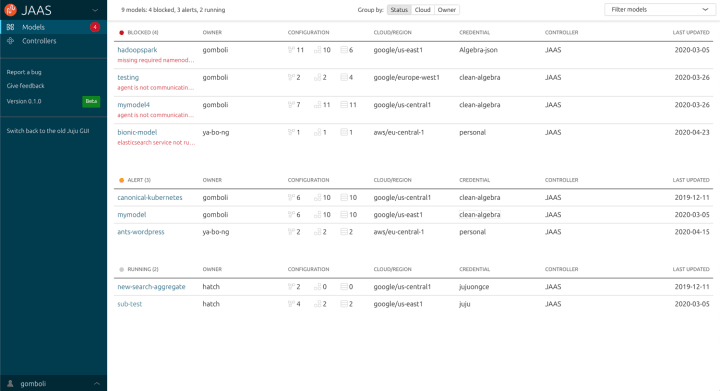Image resolution: width=720 pixels, height=391 pixels.
Task: Click the applications icon in canonical-kubernetes row
Action: pyautogui.click(x=291, y=197)
